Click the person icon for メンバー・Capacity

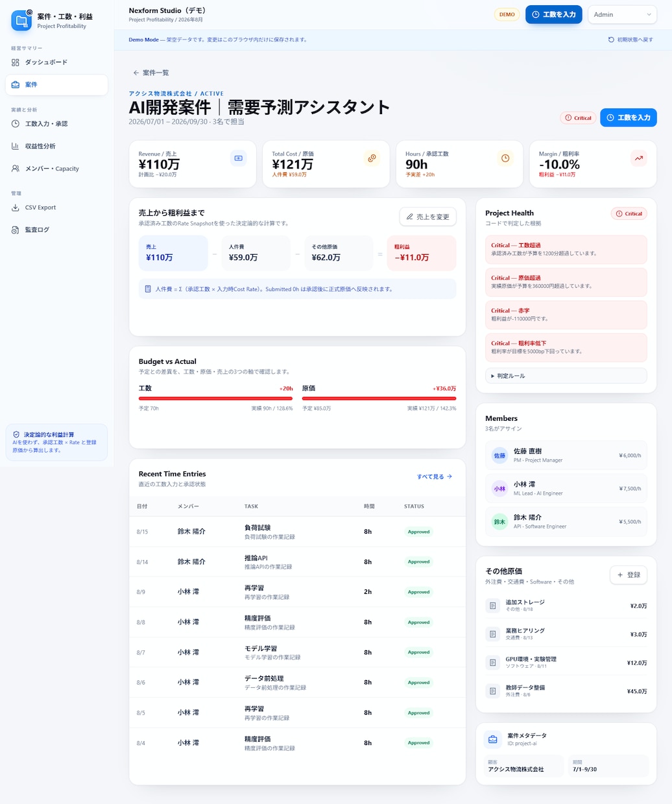tap(16, 169)
